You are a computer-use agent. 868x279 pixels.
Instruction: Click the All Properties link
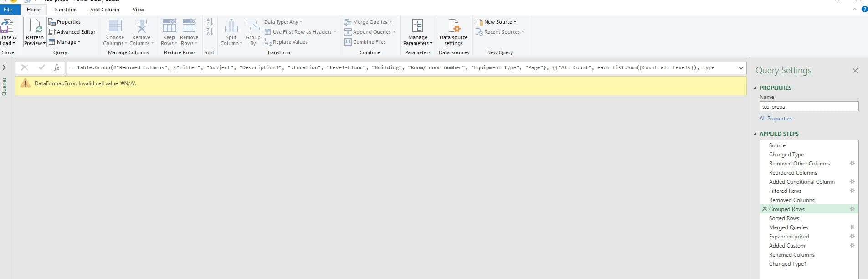coord(776,119)
